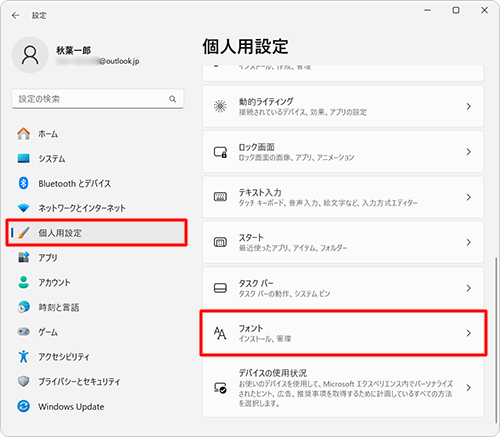The image size is (500, 437).
Task: Open the スタート settings card
Action: (x=343, y=242)
